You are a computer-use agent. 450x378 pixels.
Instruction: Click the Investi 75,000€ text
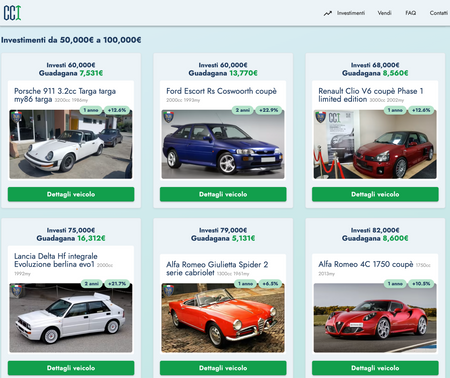[71, 230]
